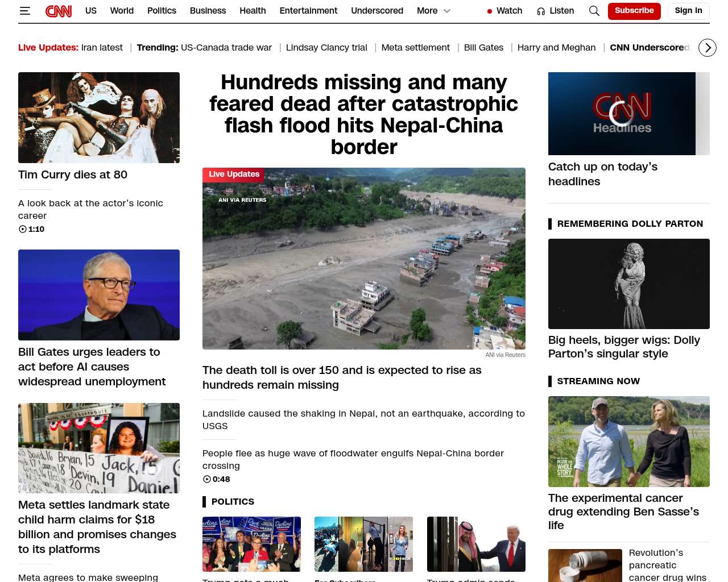The width and height of the screenshot is (728, 582).
Task: Click the red Watch live dot
Action: [x=490, y=11]
